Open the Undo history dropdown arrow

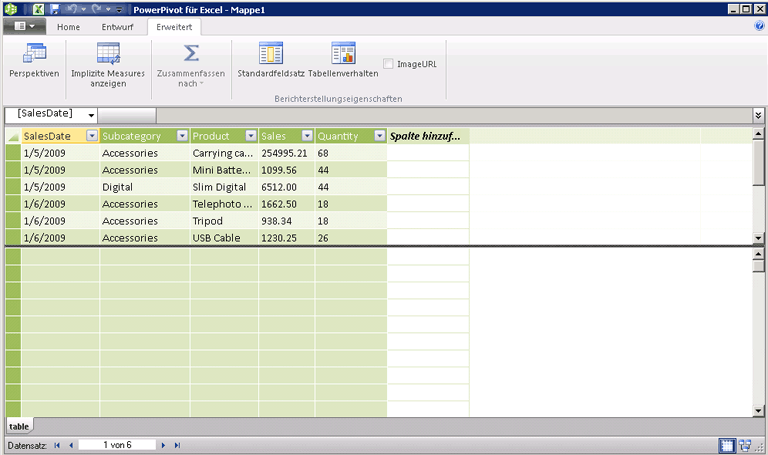(84, 10)
